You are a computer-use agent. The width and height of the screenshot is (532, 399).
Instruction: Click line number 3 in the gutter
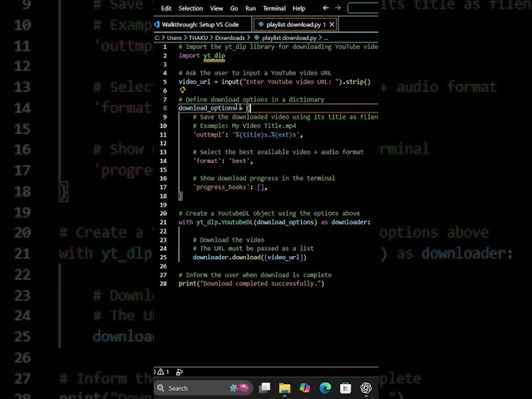[165, 64]
